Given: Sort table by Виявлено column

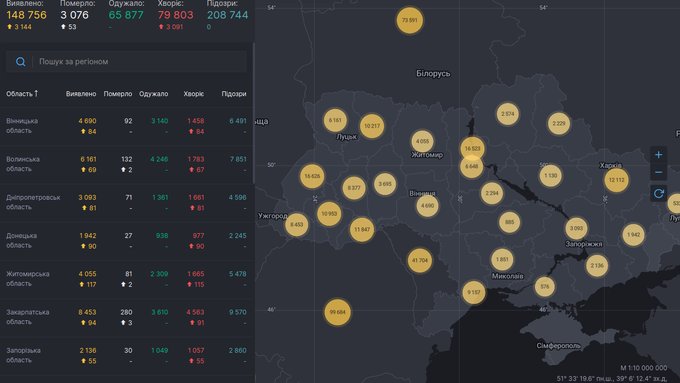Looking at the screenshot, I should (81, 94).
